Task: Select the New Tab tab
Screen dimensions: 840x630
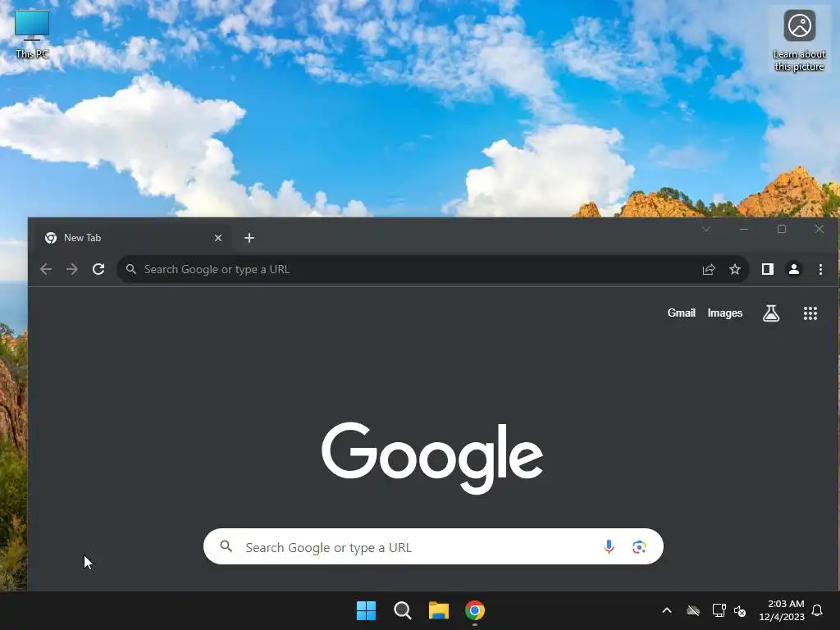Action: click(x=131, y=238)
